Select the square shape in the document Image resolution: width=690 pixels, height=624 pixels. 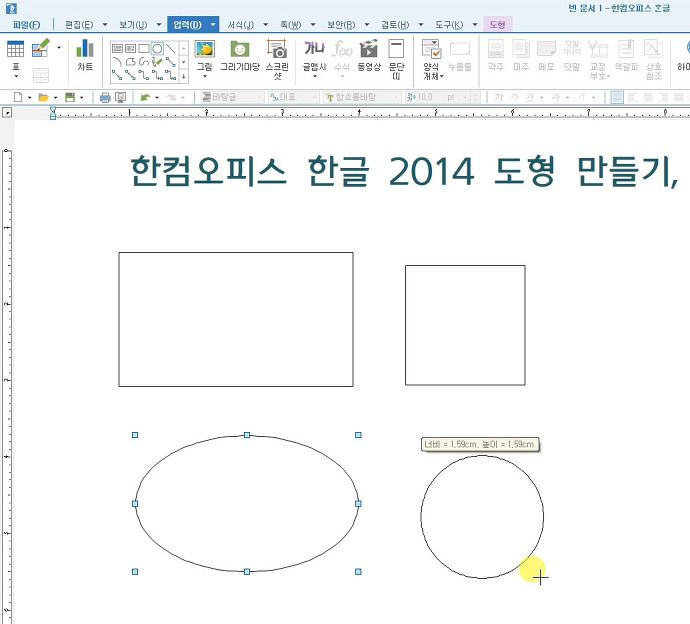465,325
